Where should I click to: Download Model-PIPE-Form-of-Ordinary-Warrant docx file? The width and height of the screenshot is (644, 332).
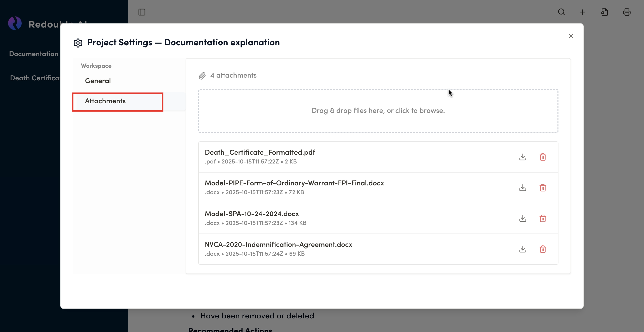(522, 188)
